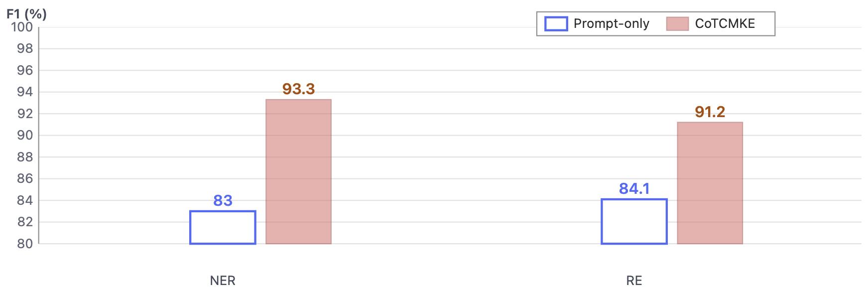868x291 pixels.
Task: Click the NER category axis label
Action: pos(223,281)
